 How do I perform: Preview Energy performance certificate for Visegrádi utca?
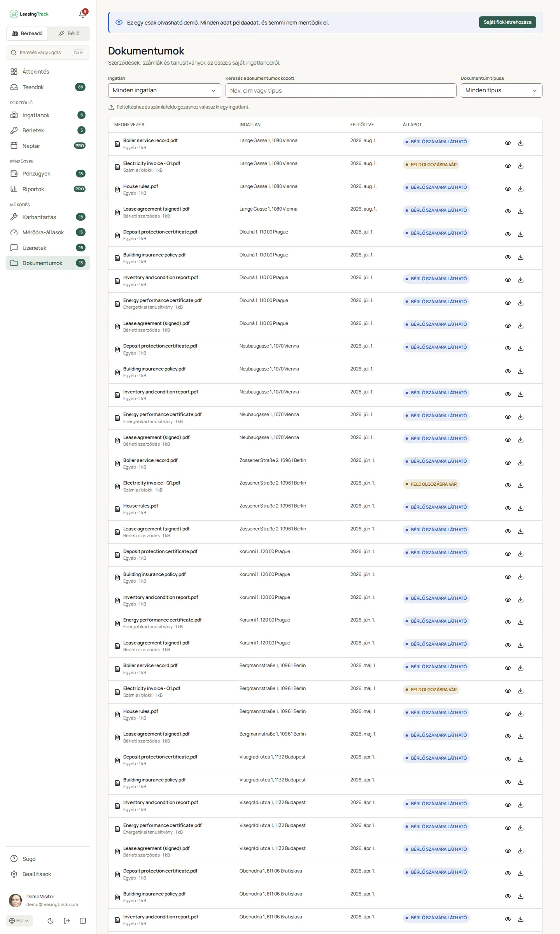tap(508, 828)
